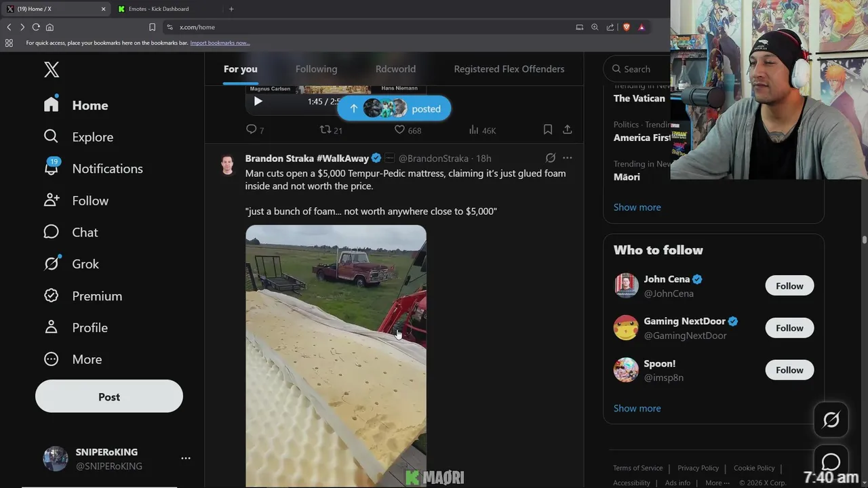Click Show more under trending

[x=637, y=207]
